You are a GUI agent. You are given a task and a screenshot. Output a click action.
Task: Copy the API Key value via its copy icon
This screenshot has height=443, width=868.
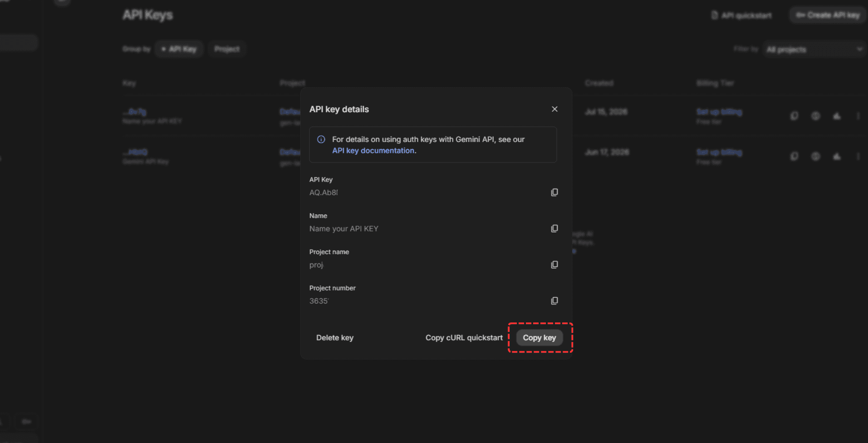click(x=554, y=192)
